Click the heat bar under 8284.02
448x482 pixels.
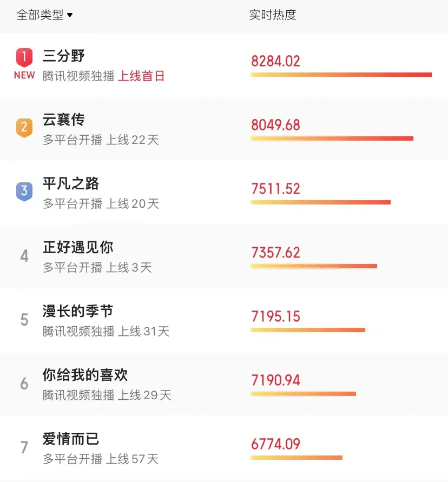point(341,75)
